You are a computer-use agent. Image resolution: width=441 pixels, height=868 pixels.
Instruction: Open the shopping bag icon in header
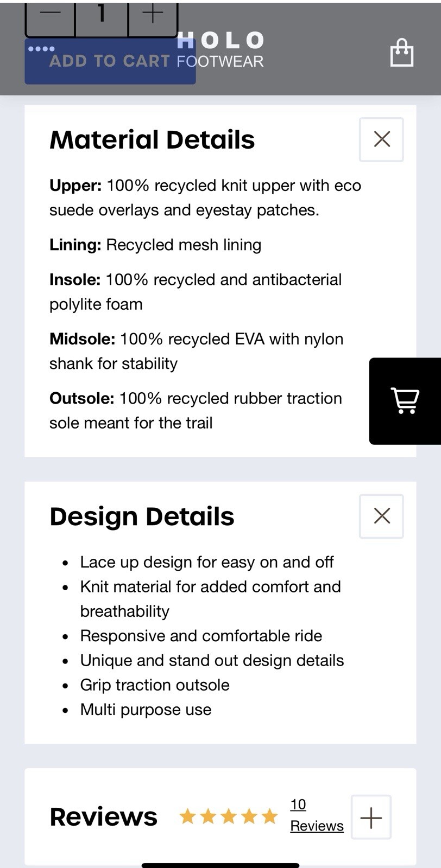point(402,53)
